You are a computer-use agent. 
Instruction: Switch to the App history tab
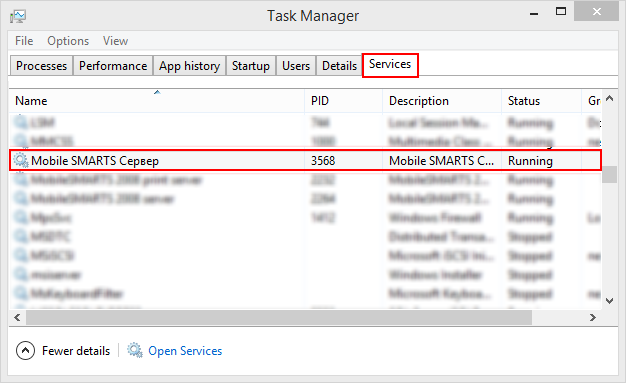pyautogui.click(x=189, y=65)
